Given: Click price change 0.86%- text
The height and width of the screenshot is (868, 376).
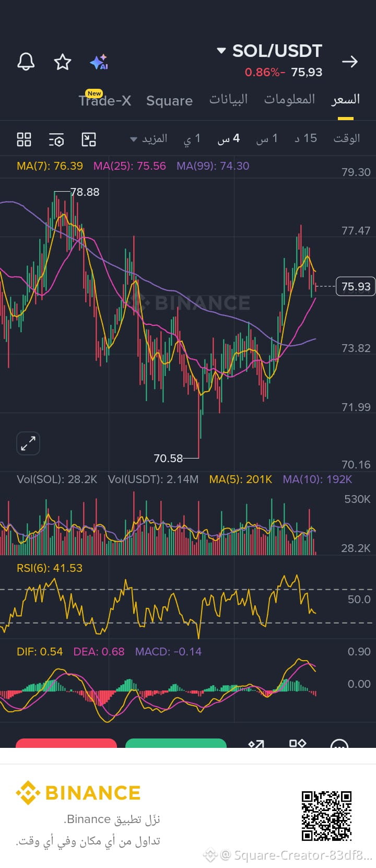Looking at the screenshot, I should click(265, 72).
